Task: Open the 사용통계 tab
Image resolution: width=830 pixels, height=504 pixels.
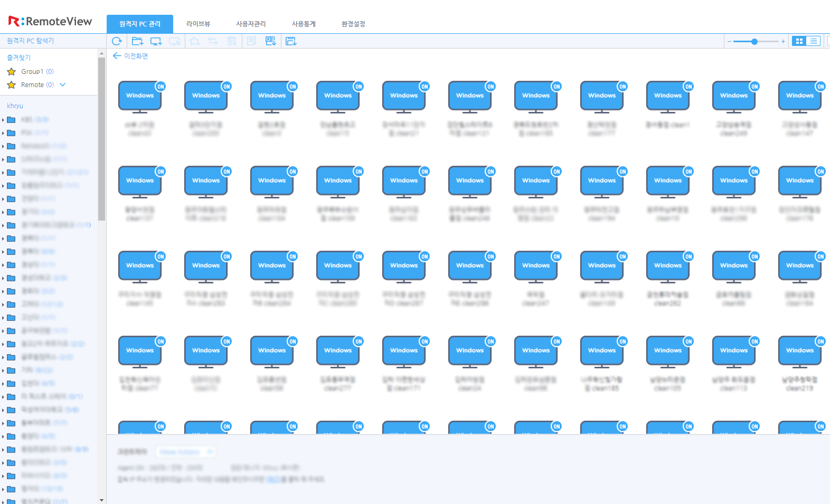Action: click(x=304, y=24)
